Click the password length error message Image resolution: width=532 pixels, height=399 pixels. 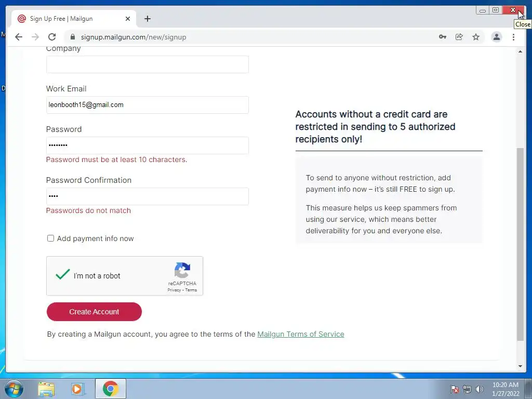116,159
